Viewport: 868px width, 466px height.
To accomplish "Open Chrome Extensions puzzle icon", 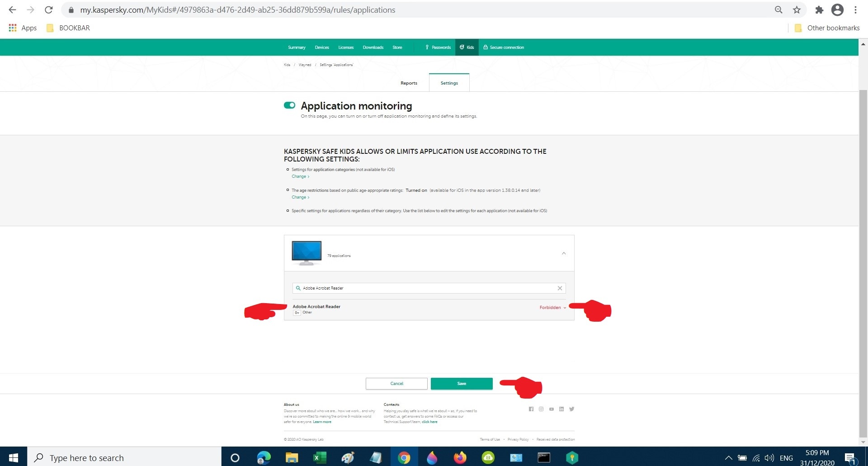I will point(819,10).
